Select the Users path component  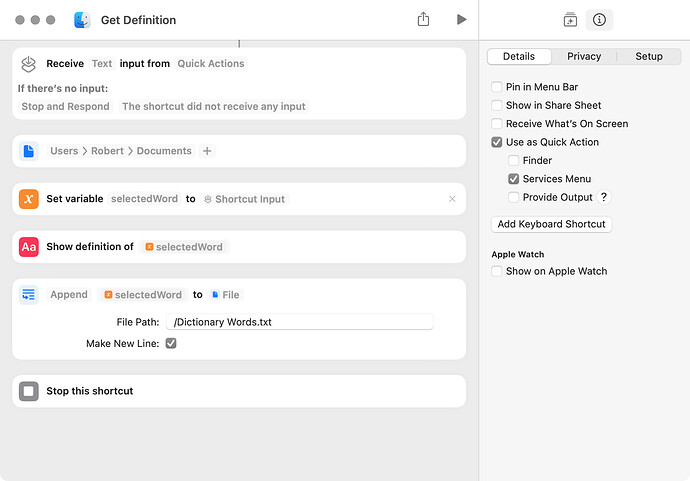tap(64, 151)
